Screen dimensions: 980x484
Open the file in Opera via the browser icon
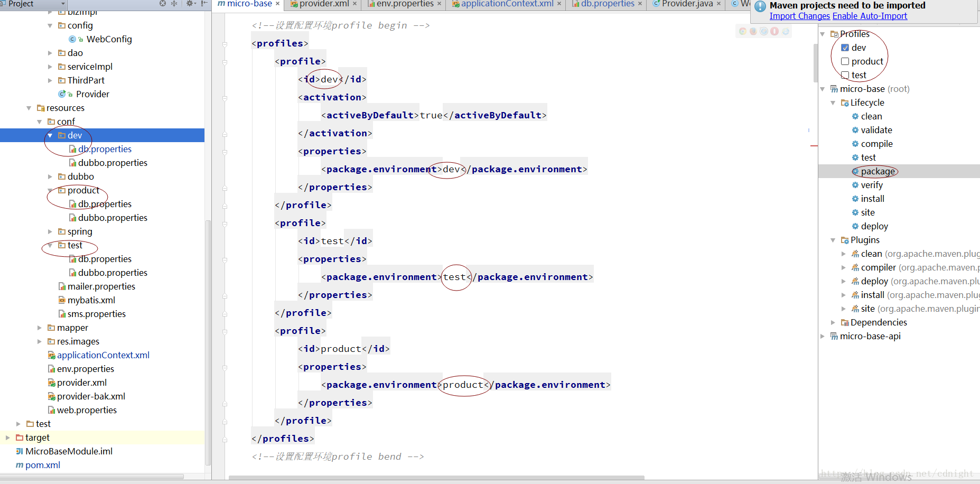(774, 31)
